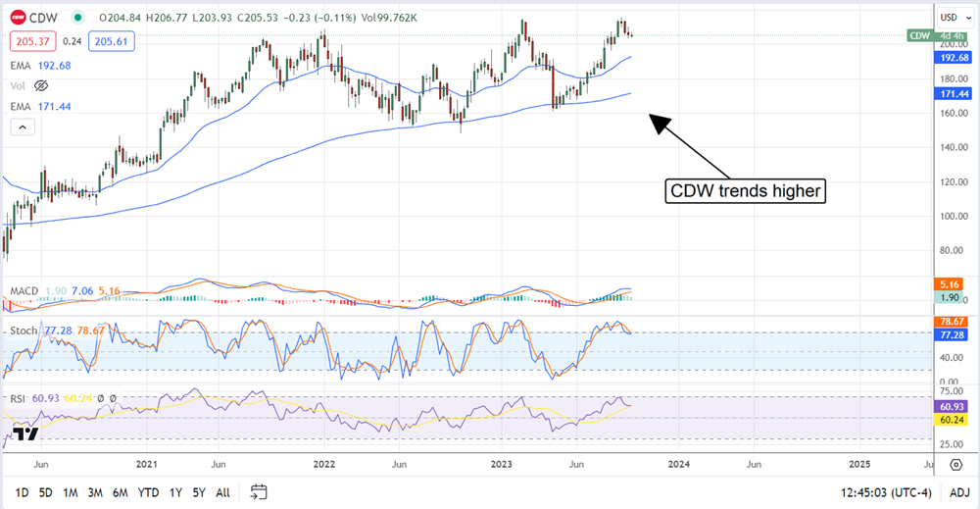The width and height of the screenshot is (980, 509).
Task: Click the 171.44 EMA axis price tag
Action: coord(953,94)
